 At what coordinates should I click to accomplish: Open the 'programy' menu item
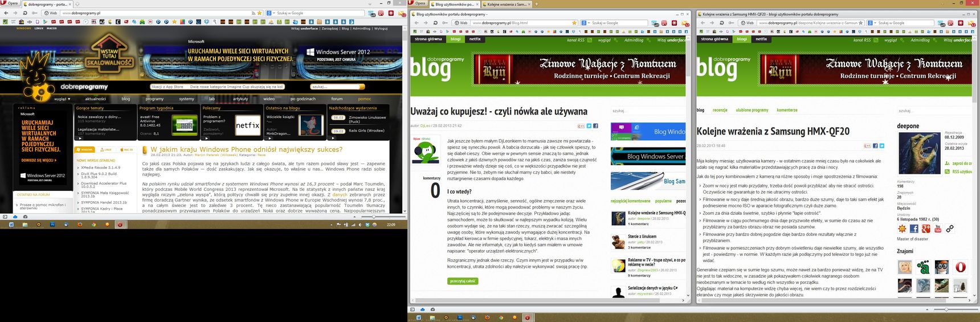click(154, 99)
